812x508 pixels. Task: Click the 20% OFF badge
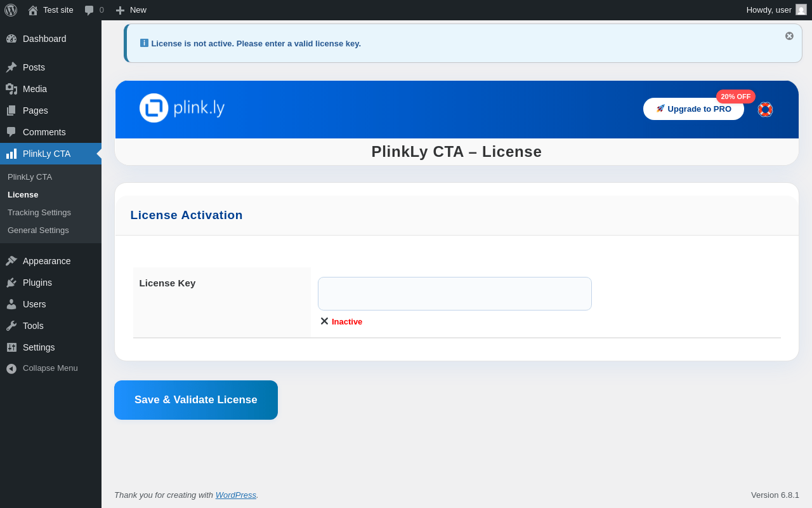(x=736, y=97)
